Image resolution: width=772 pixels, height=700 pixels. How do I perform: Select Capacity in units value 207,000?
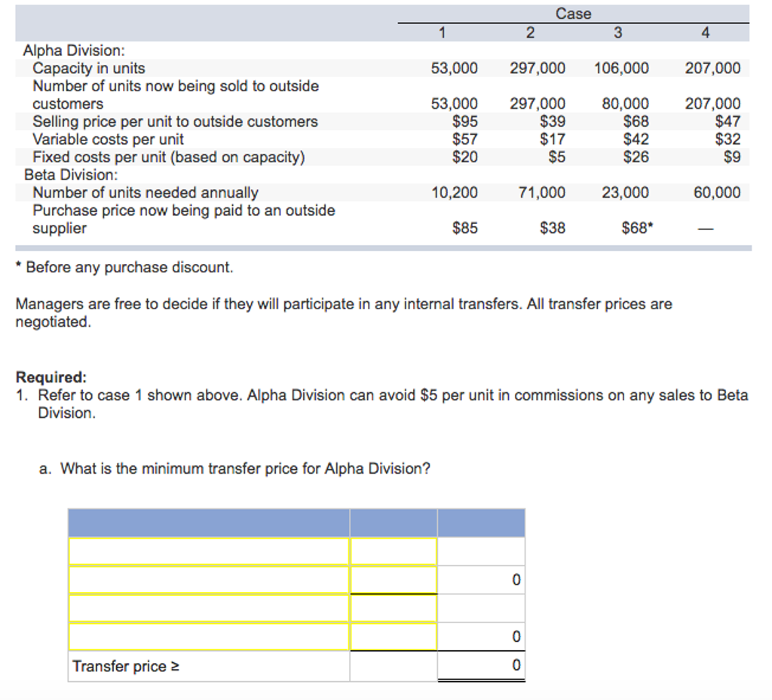[x=712, y=68]
